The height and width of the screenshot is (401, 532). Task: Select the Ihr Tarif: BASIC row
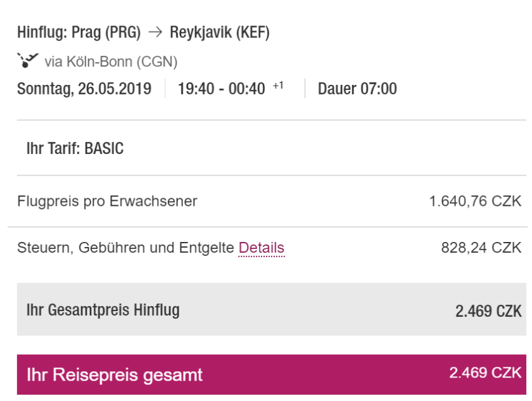pyautogui.click(x=75, y=149)
